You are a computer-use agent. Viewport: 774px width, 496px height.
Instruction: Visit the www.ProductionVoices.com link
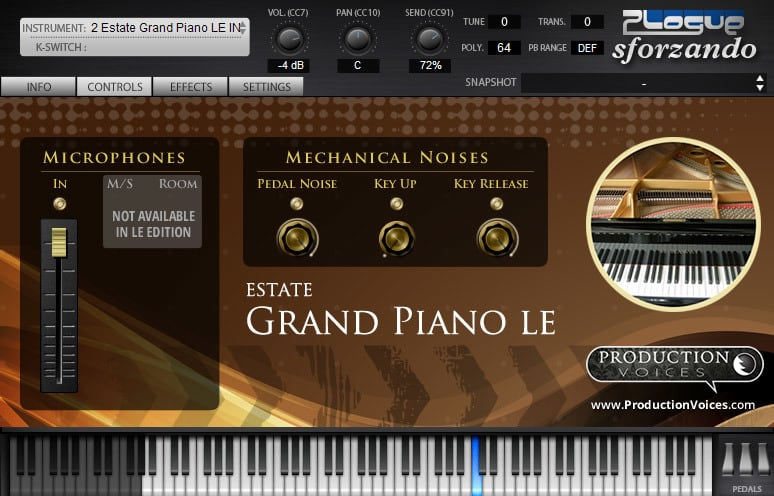(672, 405)
